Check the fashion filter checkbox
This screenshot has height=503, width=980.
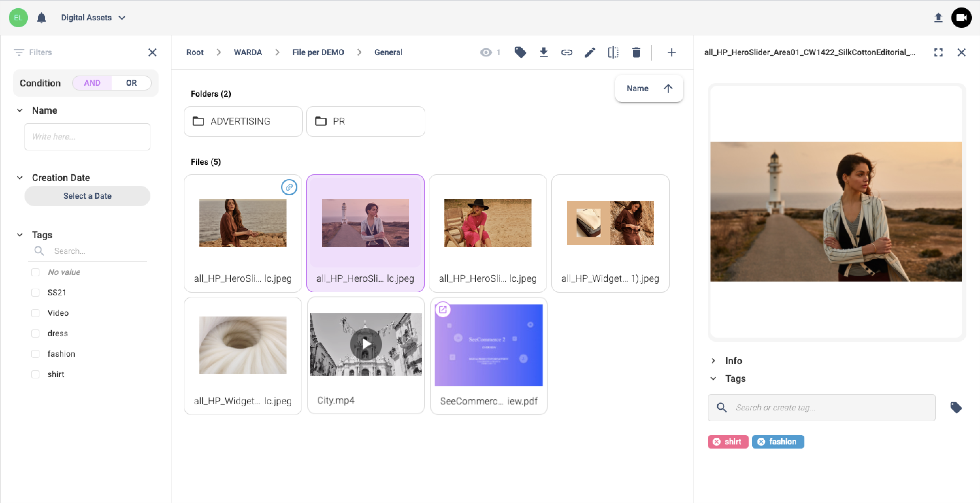(35, 354)
